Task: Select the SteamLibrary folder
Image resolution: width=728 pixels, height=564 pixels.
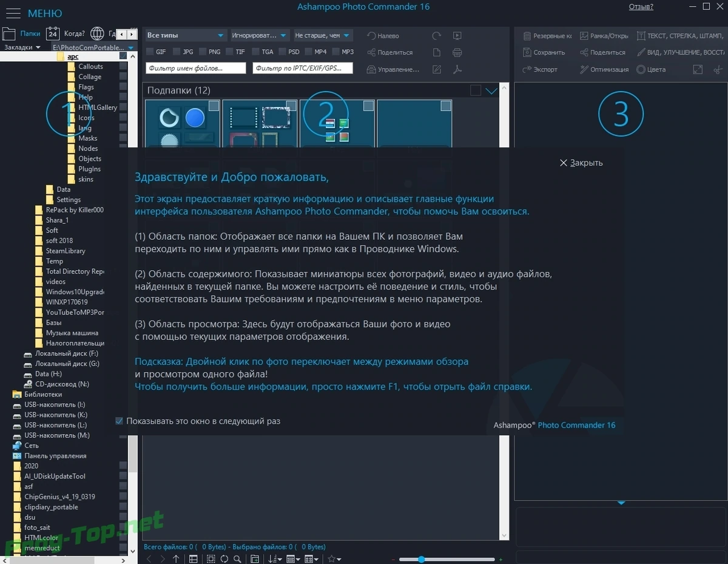Action: (x=66, y=251)
